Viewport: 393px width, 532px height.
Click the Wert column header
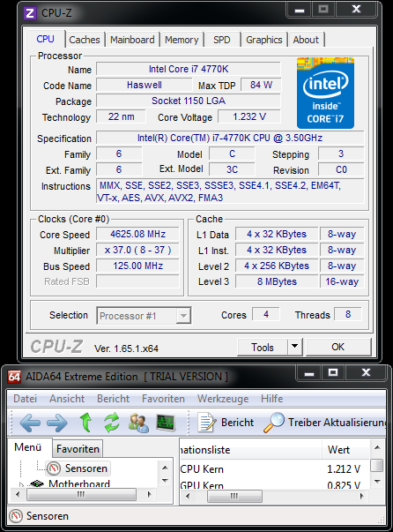[x=345, y=450]
